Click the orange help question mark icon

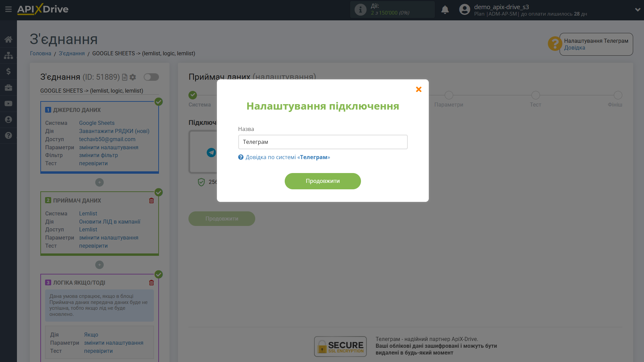555,44
